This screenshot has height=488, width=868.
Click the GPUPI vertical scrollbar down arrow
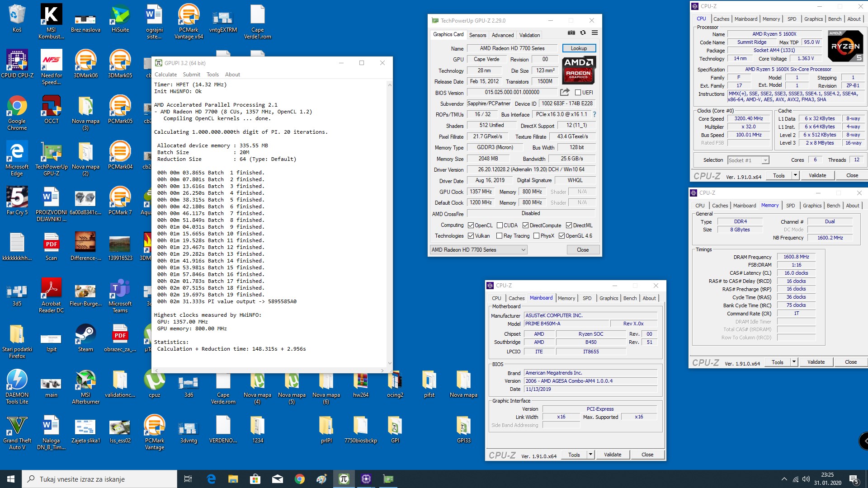[390, 363]
